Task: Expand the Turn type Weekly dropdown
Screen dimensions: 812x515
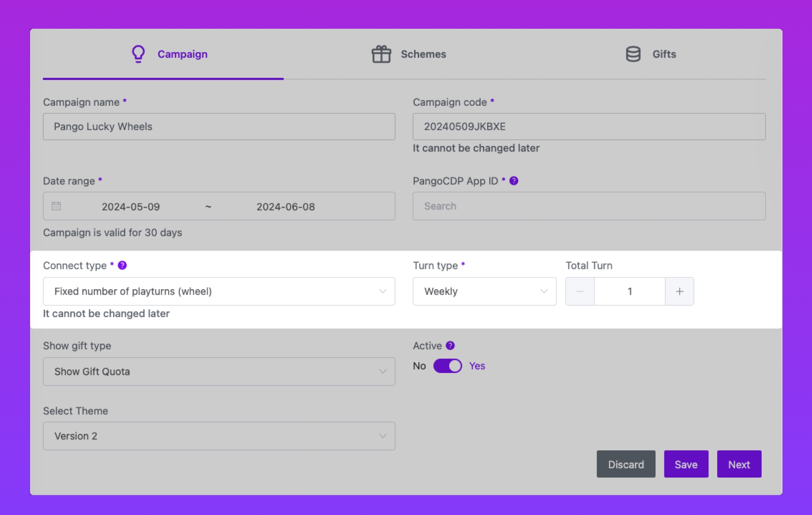Action: click(484, 291)
